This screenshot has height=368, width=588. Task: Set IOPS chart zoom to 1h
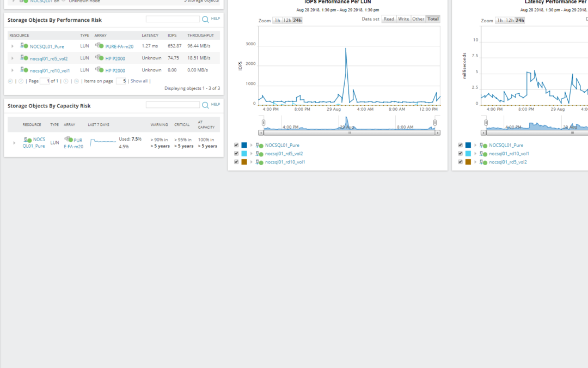click(278, 20)
